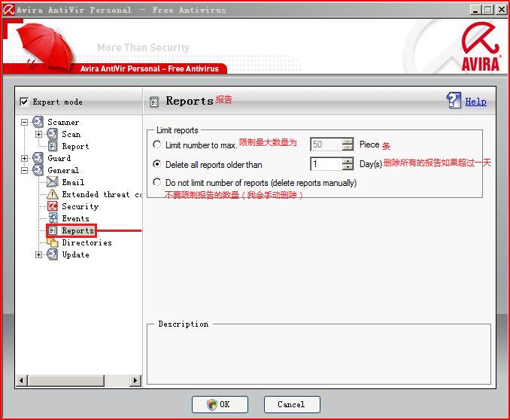Select the General tree entry
This screenshot has height=420, width=510.
click(x=63, y=171)
